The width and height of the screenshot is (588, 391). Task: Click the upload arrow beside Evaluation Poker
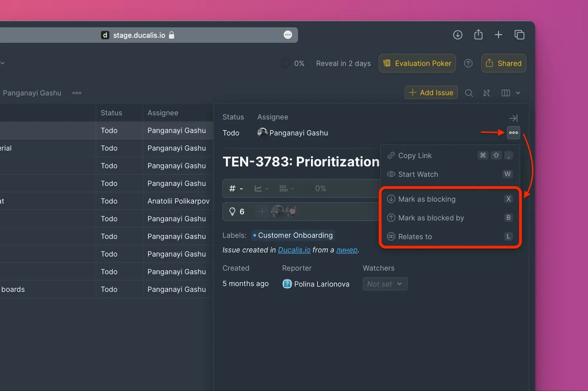coord(468,63)
